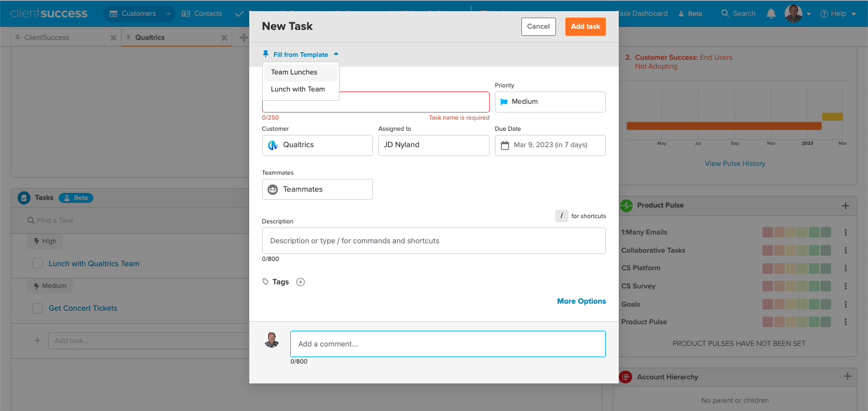
Task: Select the Team Lunches template
Action: tap(301, 73)
